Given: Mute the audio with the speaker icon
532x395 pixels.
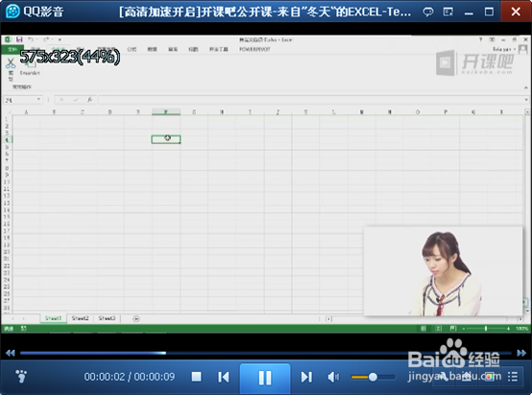Looking at the screenshot, I should coord(333,377).
